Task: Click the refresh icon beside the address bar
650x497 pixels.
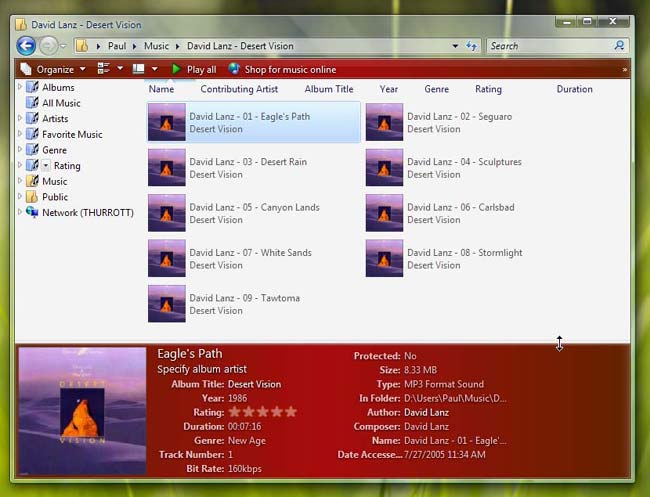Action: (470, 46)
